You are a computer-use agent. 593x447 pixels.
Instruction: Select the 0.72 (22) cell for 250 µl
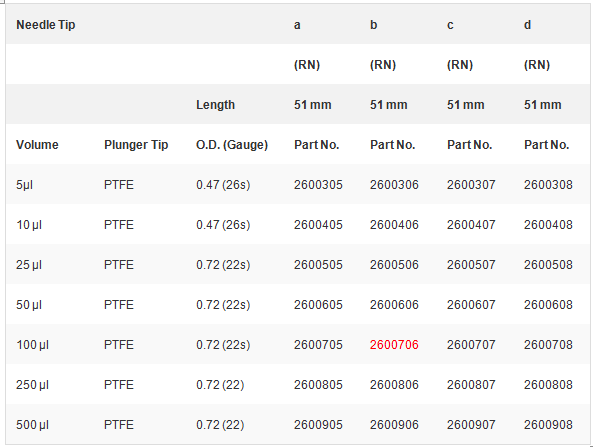point(220,385)
